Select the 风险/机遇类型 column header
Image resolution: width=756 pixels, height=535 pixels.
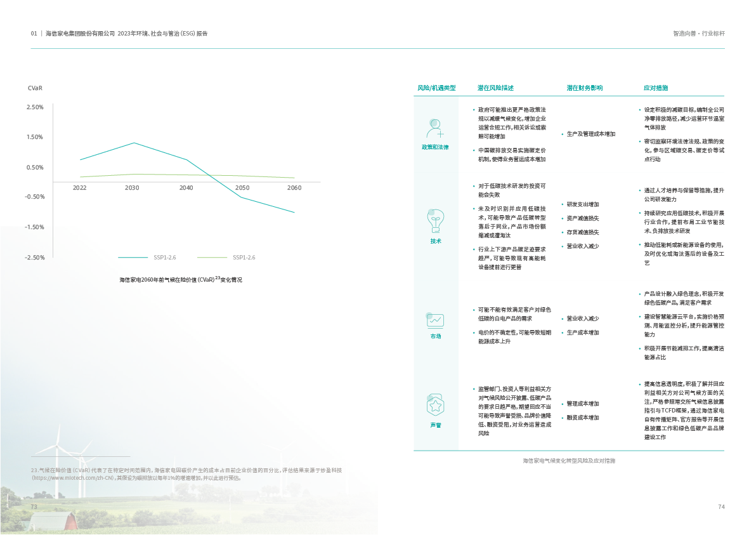point(436,88)
